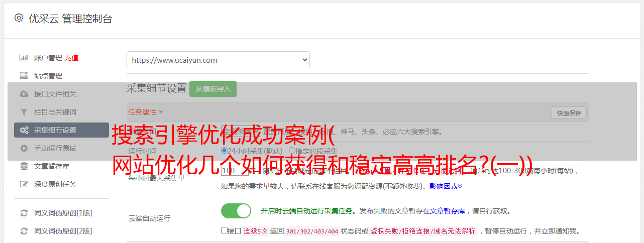Viewport: 644px width, 243px height.
Task: Click the bar chart icon for 账户管理
Action: point(24,58)
